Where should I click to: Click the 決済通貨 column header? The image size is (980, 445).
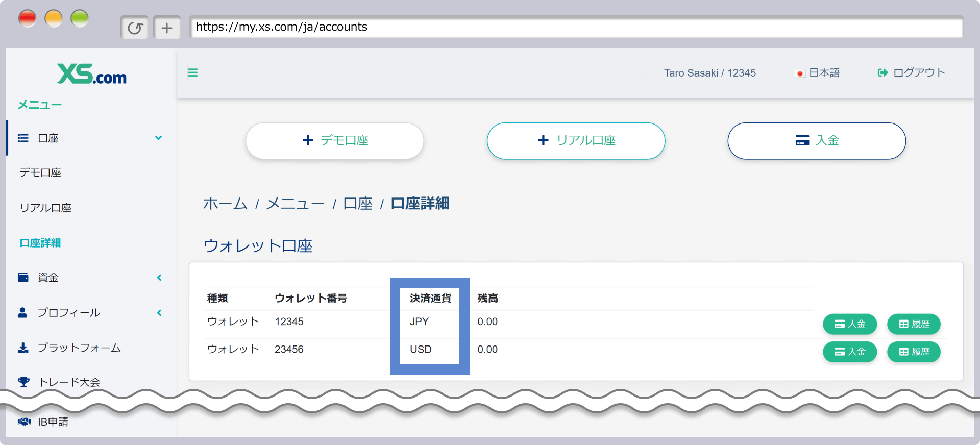[430, 298]
